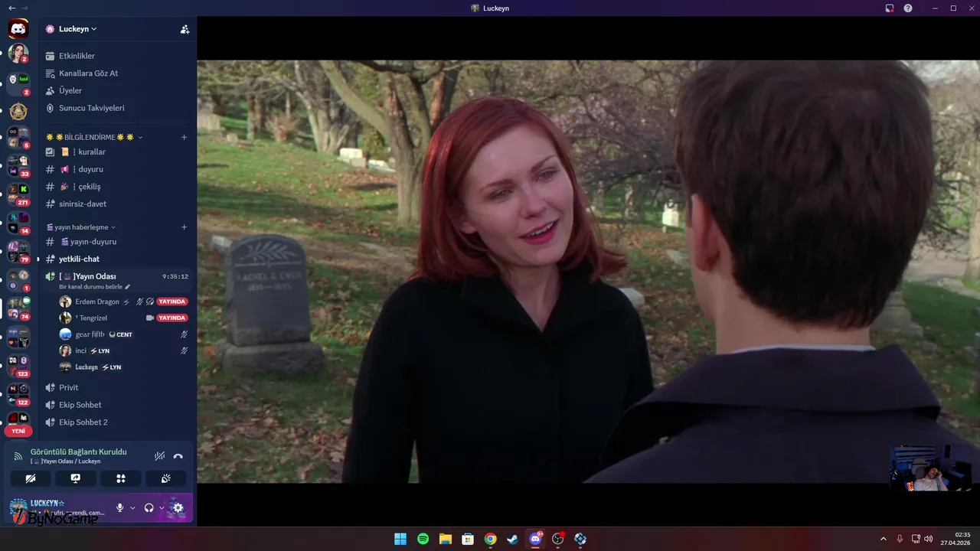
Task: Edit channel status pencil icon
Action: pyautogui.click(x=128, y=287)
